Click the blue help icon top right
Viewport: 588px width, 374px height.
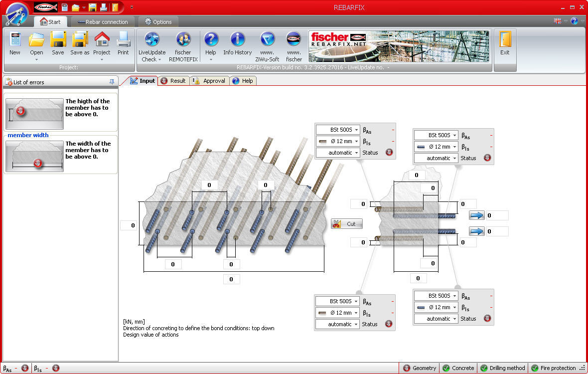(574, 21)
